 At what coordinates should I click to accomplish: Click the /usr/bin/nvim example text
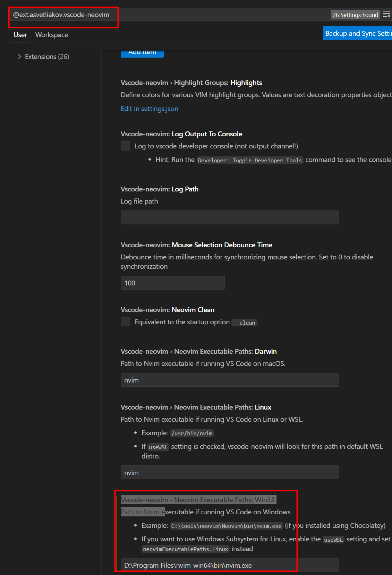tap(192, 433)
